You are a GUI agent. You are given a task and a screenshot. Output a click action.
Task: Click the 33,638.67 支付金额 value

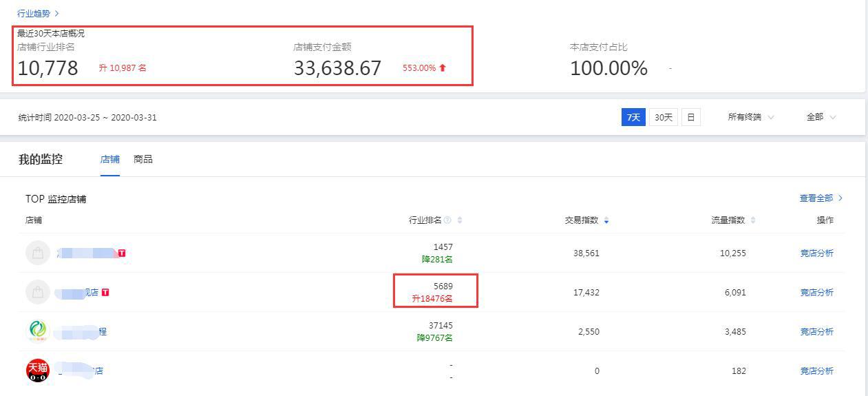tap(337, 68)
